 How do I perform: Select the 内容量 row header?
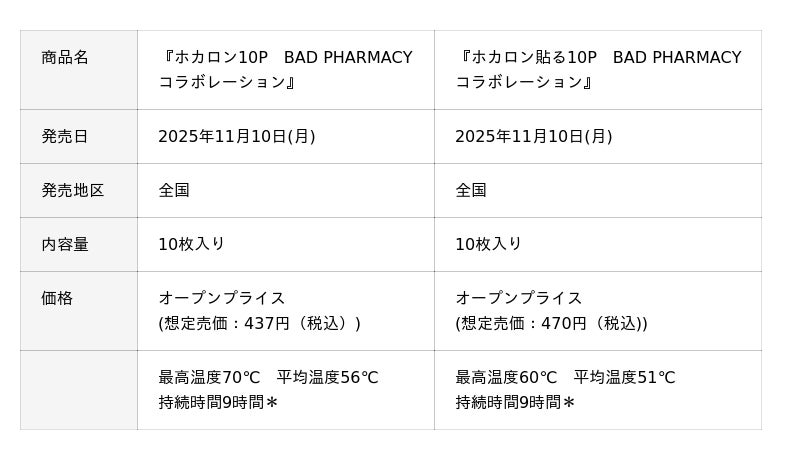click(65, 245)
